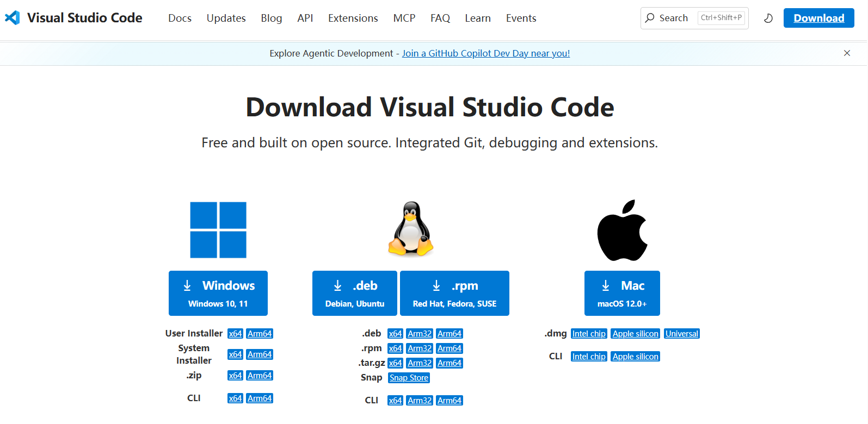Image resolution: width=868 pixels, height=424 pixels.
Task: Download the Mac macOS 12.0+ build
Action: pos(622,293)
